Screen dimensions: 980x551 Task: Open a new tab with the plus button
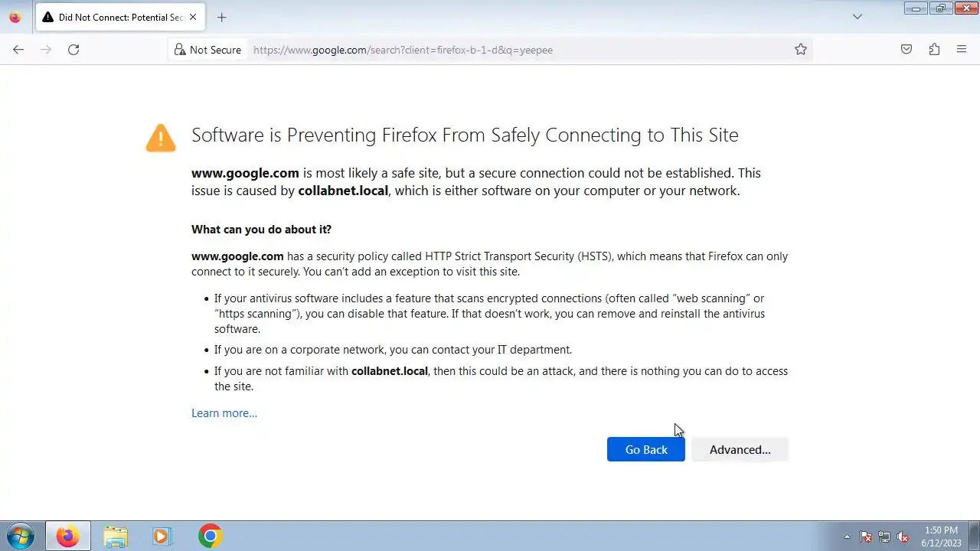click(x=221, y=17)
